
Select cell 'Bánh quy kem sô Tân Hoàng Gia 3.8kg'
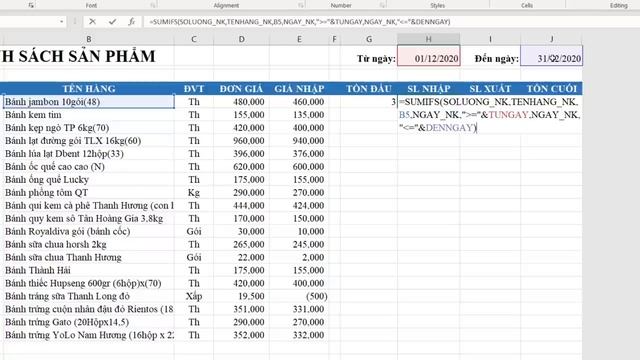point(89,218)
